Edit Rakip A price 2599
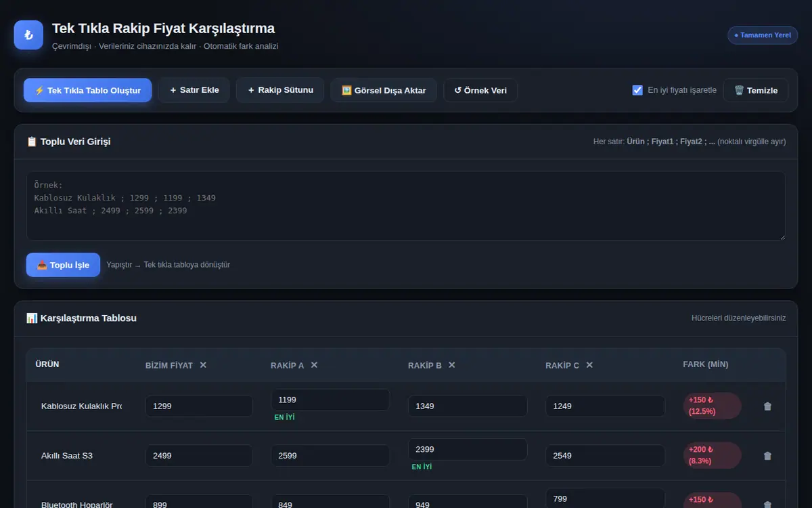This screenshot has width=812, height=508. 330,456
